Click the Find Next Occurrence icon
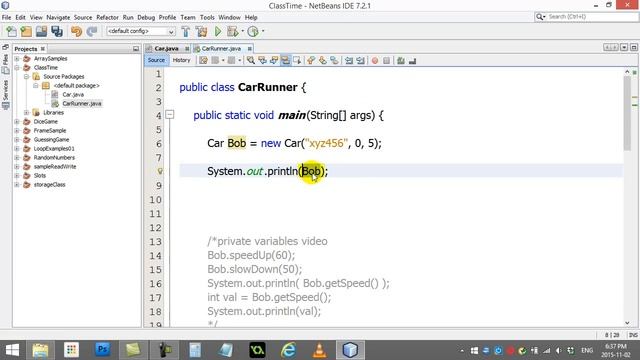The height and width of the screenshot is (360, 640). pyautogui.click(x=274, y=61)
